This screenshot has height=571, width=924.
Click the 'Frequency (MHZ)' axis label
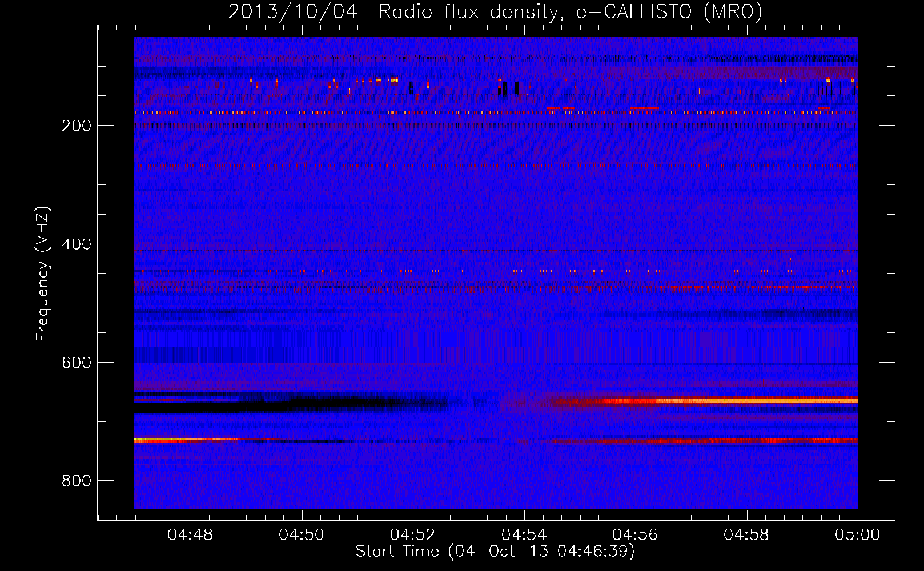click(42, 274)
